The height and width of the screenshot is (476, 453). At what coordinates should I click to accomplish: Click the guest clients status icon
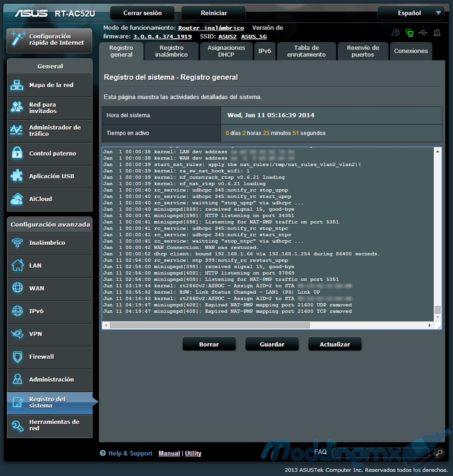396,32
